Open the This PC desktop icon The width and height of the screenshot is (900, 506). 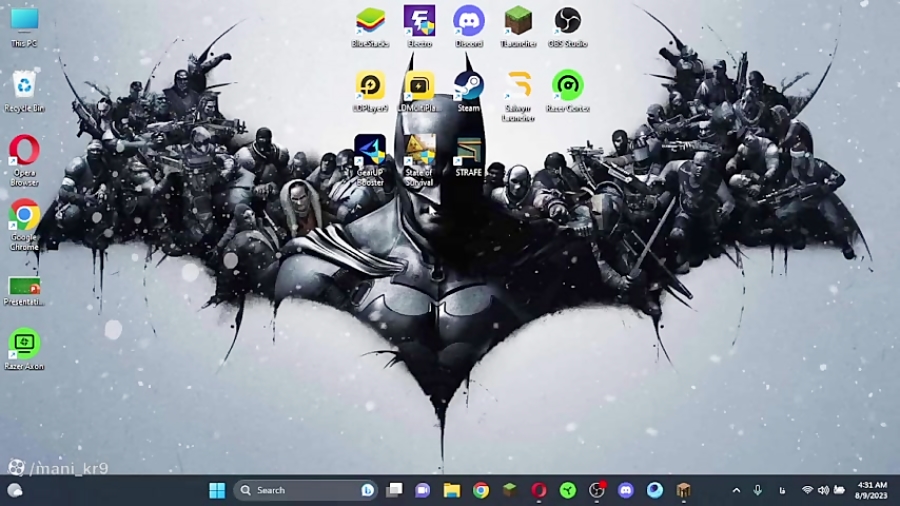click(x=25, y=26)
